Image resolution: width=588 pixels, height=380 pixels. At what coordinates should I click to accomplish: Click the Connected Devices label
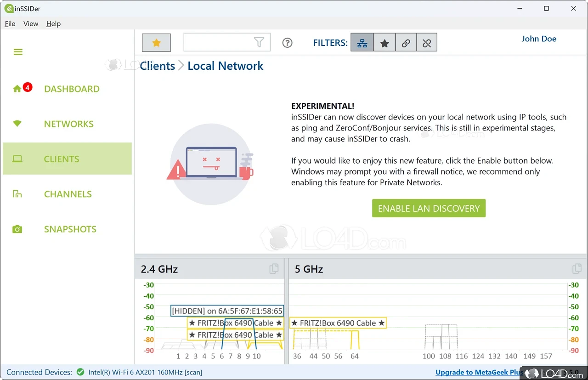point(39,372)
